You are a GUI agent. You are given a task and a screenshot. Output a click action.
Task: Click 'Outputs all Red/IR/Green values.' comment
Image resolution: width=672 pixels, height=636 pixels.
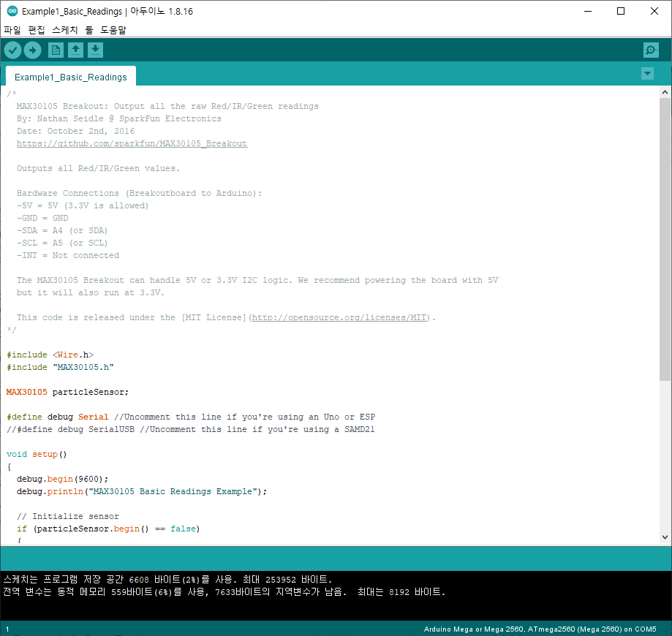point(98,168)
